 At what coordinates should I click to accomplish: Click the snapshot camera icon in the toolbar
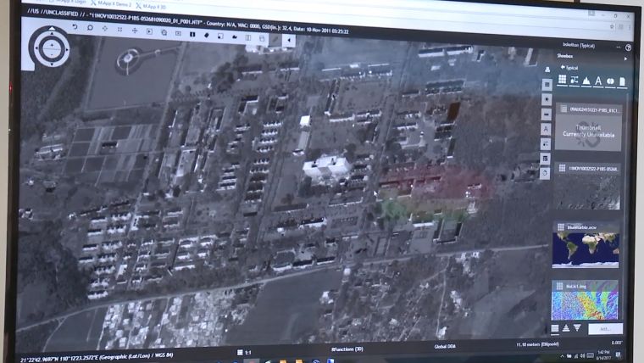(178, 33)
